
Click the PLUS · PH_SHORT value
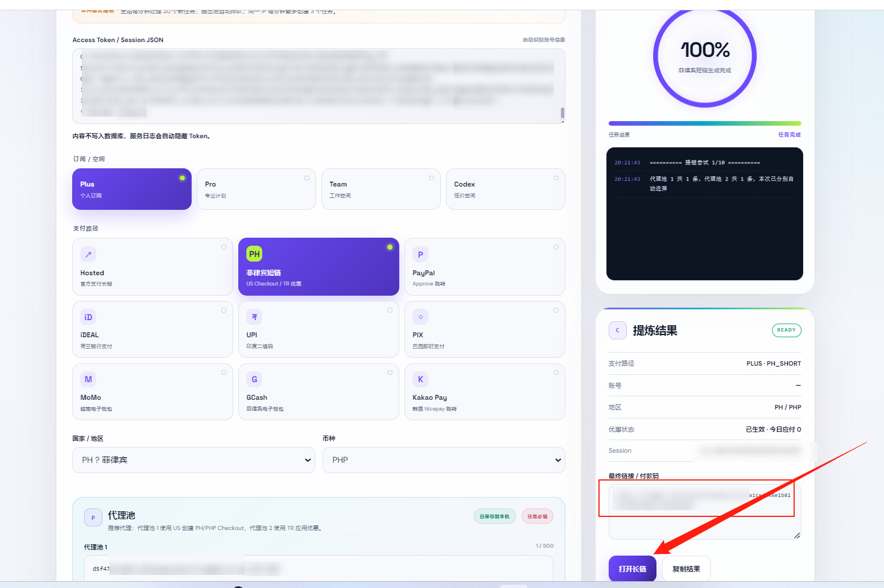(x=774, y=363)
